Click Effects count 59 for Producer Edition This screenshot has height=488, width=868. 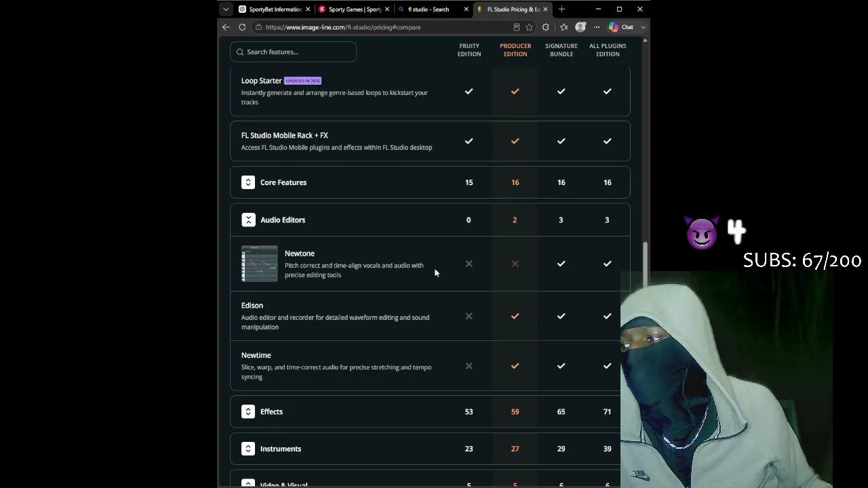pos(515,411)
